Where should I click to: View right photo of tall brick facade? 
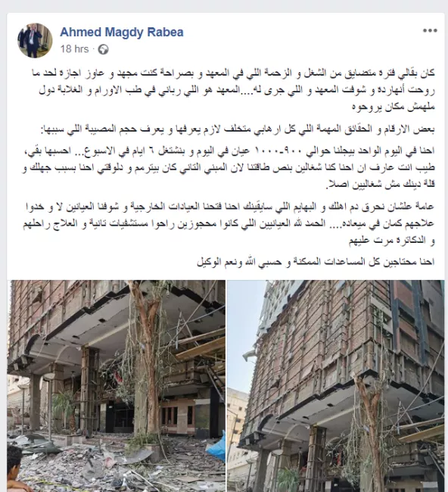pos(336,386)
